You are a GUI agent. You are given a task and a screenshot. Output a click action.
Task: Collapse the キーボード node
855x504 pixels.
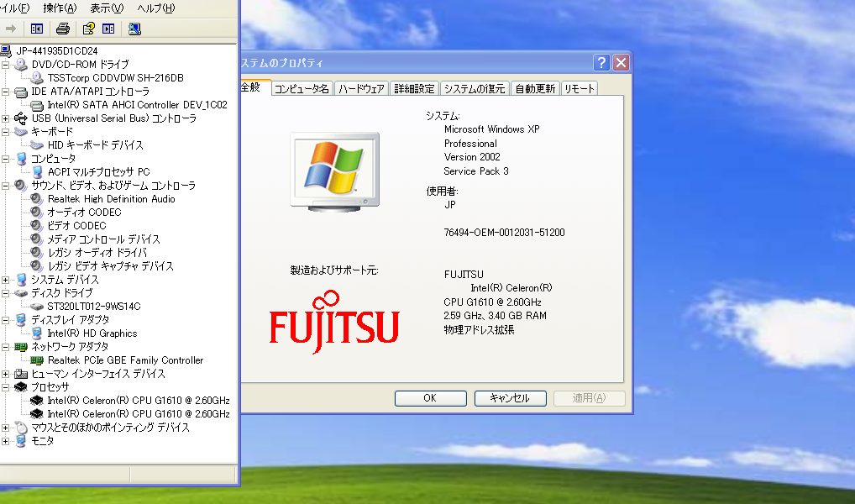pos(5,132)
